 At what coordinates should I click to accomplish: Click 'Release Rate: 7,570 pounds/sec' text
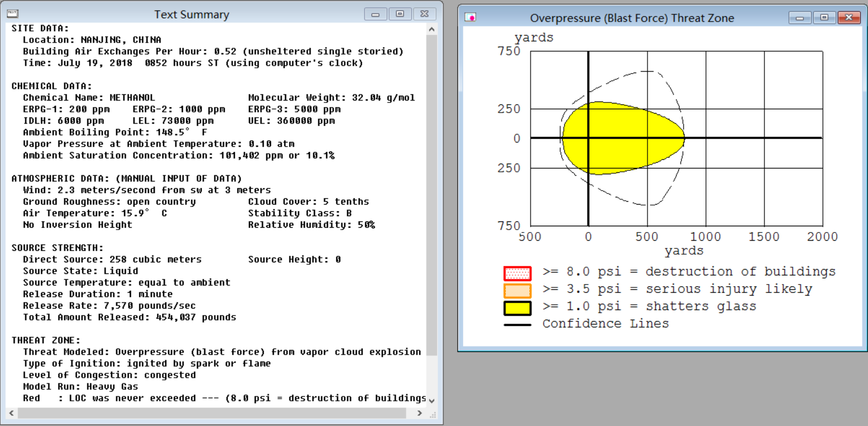[109, 306]
